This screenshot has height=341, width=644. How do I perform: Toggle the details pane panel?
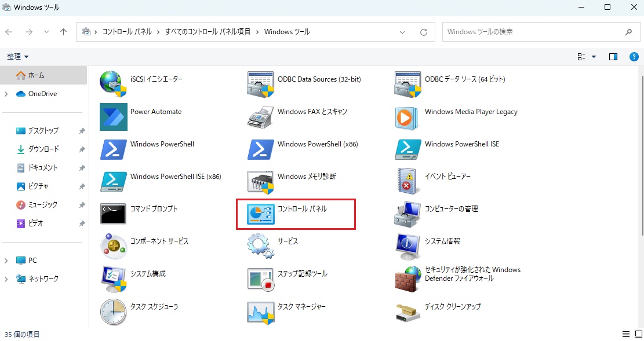coord(613,56)
